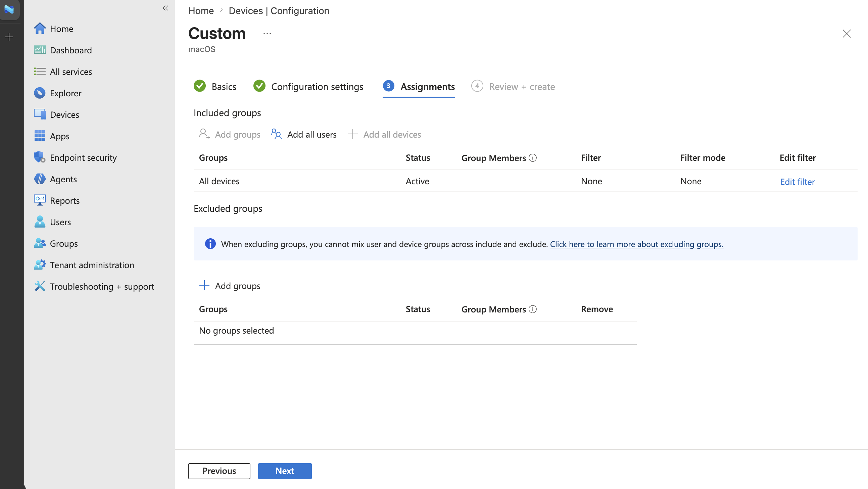868x489 pixels.
Task: Open Apps in the sidebar
Action: pos(60,136)
